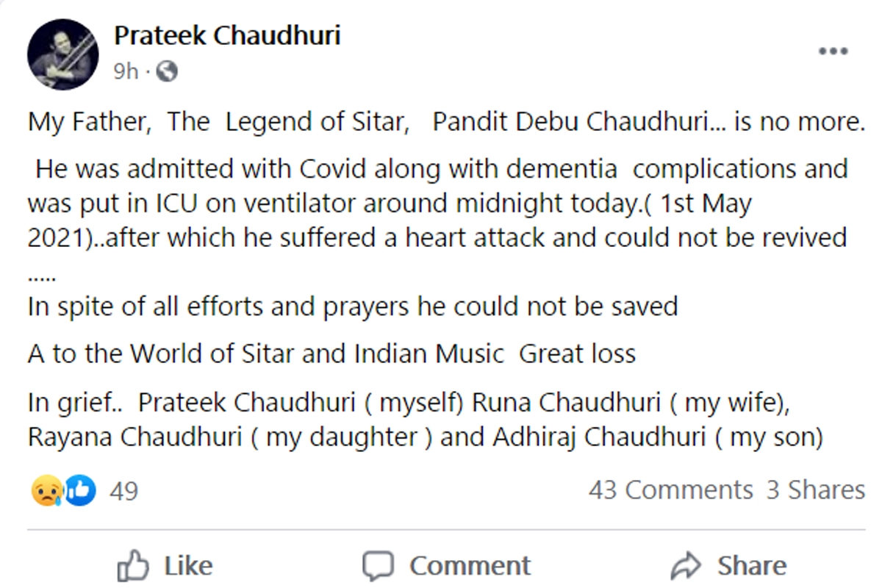Click the blue thumbs-up reaction badge
The image size is (882, 588).
[x=81, y=490]
